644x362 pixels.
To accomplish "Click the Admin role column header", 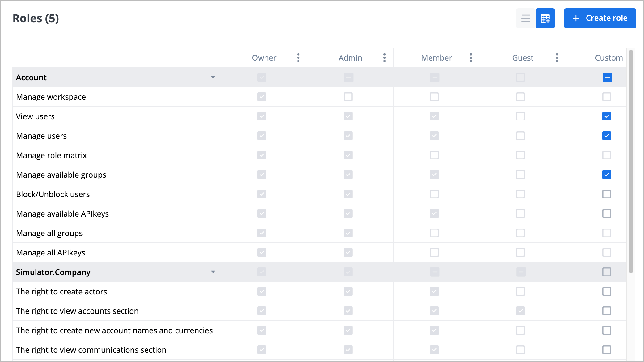I will click(350, 58).
